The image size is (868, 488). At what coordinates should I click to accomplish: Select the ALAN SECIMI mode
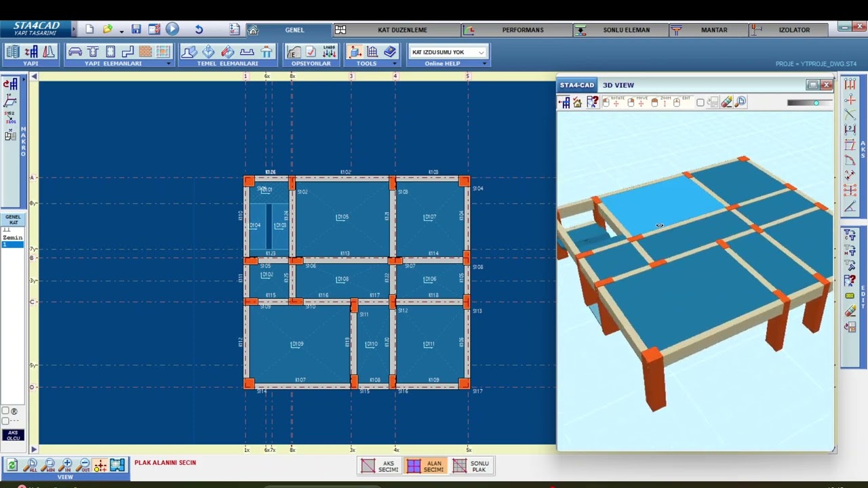click(x=425, y=466)
